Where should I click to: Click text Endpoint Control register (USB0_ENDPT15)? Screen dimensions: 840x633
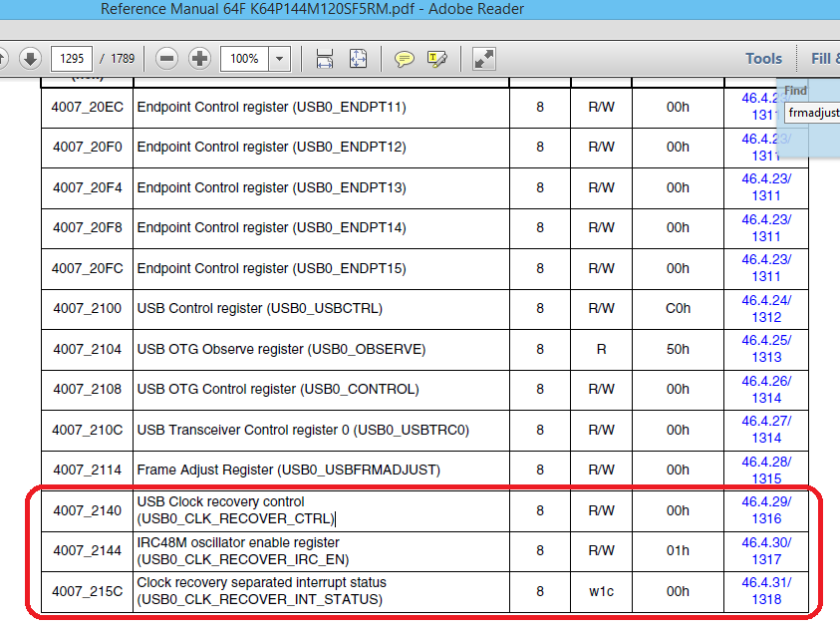[x=272, y=268]
